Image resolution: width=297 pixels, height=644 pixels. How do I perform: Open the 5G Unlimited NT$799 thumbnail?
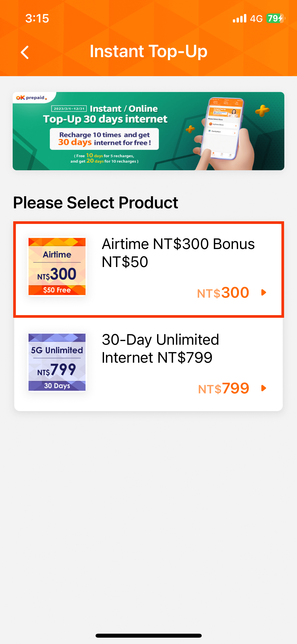(x=57, y=362)
